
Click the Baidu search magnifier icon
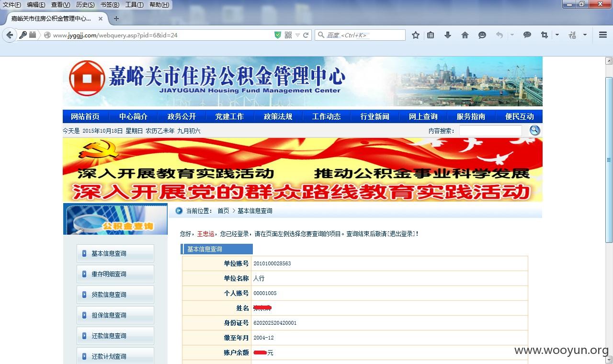point(320,35)
